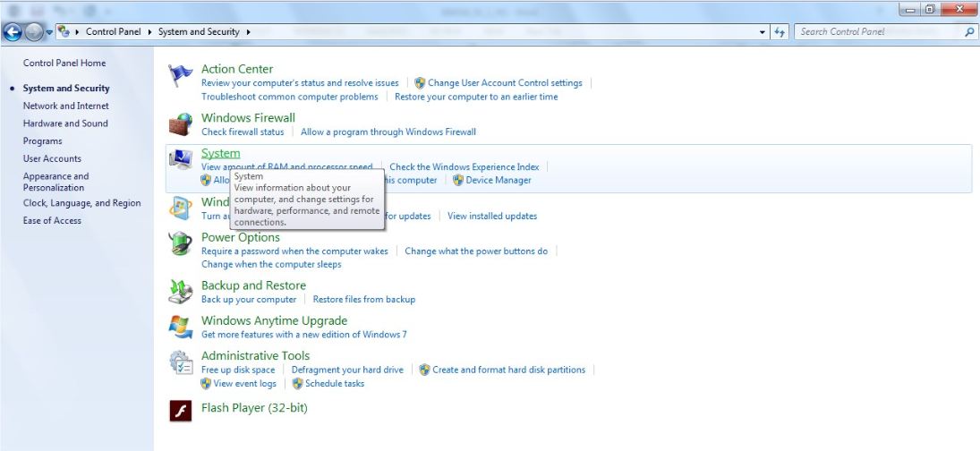Expand the arrow after System and Security breadcrumb
The width and height of the screenshot is (980, 451).
(x=248, y=32)
